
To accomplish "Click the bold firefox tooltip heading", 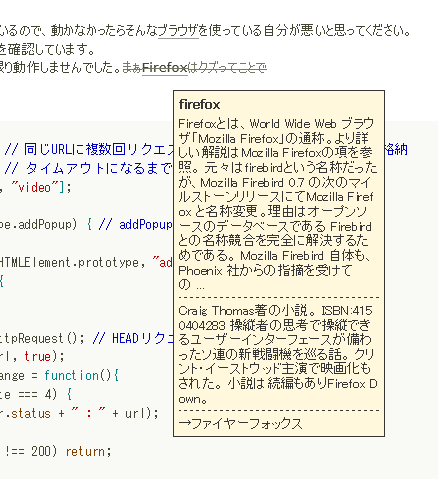I will [199, 104].
